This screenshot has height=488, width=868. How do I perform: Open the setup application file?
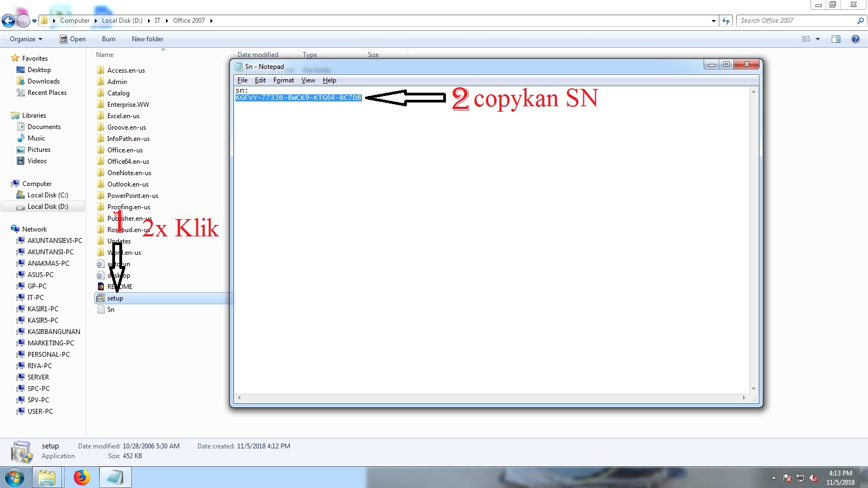point(116,298)
